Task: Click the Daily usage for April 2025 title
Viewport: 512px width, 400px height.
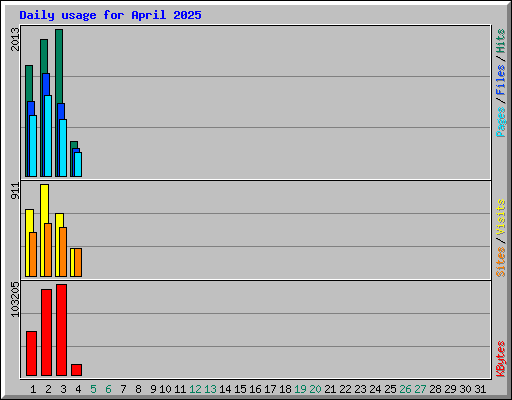Action: point(110,15)
